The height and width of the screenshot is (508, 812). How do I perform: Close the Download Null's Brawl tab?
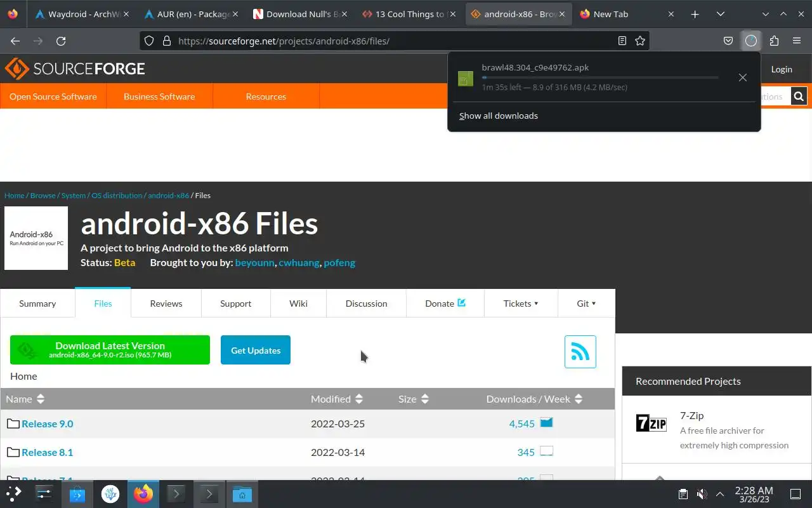pyautogui.click(x=344, y=14)
